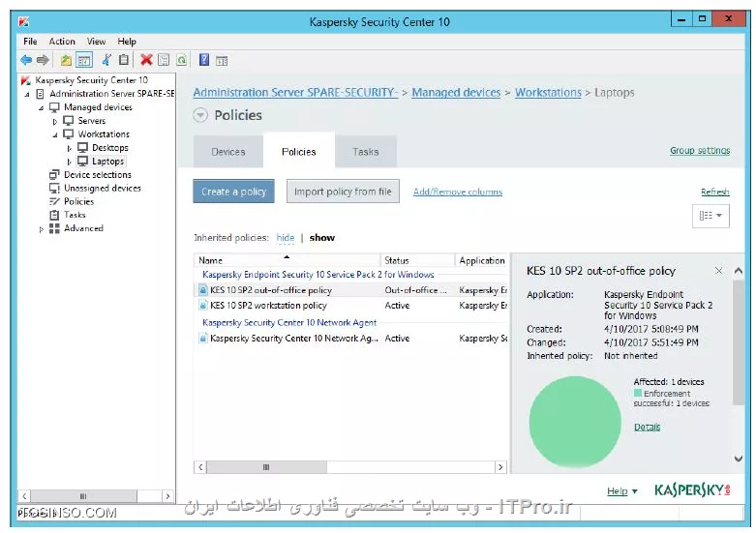The height and width of the screenshot is (533, 756).
Task: Click the Cut scissors toolbar icon
Action: (x=106, y=60)
